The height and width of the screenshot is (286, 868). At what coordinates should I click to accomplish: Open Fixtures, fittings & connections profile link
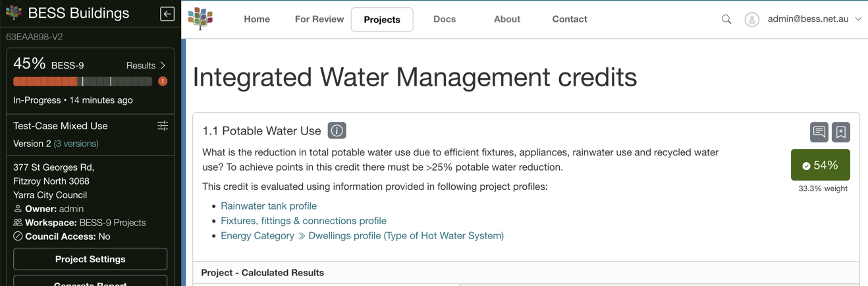[x=304, y=221]
